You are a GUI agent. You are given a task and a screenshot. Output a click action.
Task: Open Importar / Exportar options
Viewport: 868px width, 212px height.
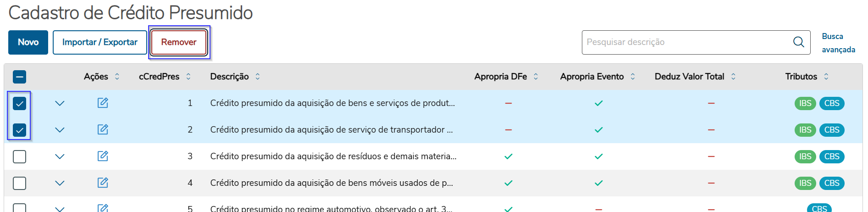click(x=100, y=42)
